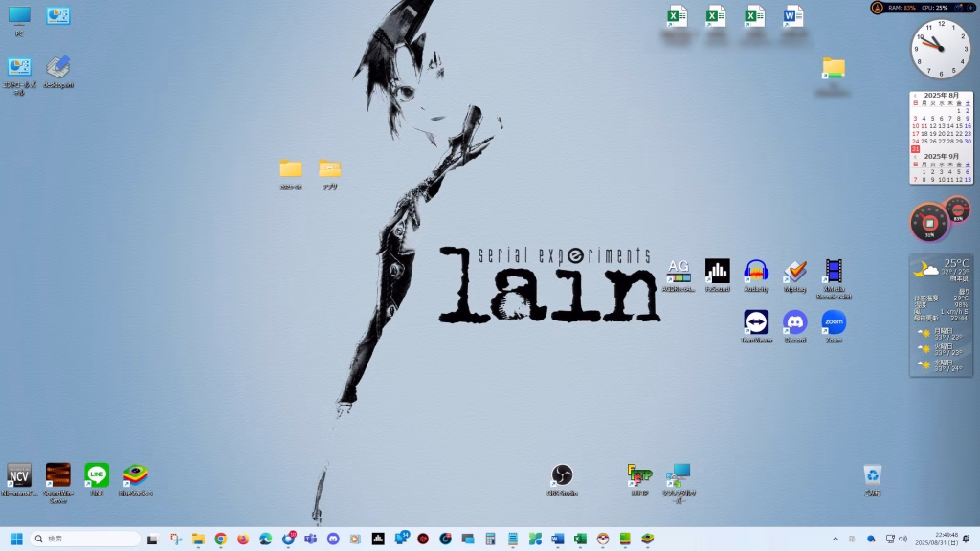Open Snipping Tool in the taskbar

[x=176, y=539]
